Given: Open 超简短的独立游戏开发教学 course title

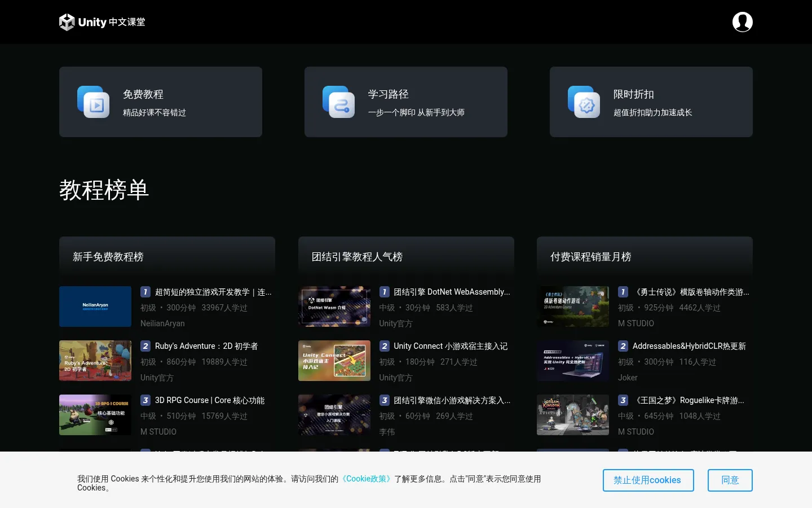Looking at the screenshot, I should tap(213, 292).
